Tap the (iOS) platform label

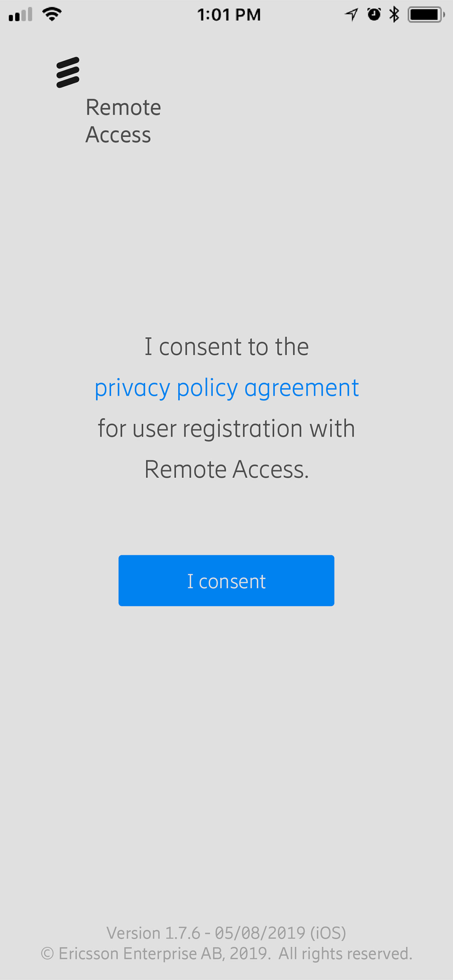click(x=328, y=933)
